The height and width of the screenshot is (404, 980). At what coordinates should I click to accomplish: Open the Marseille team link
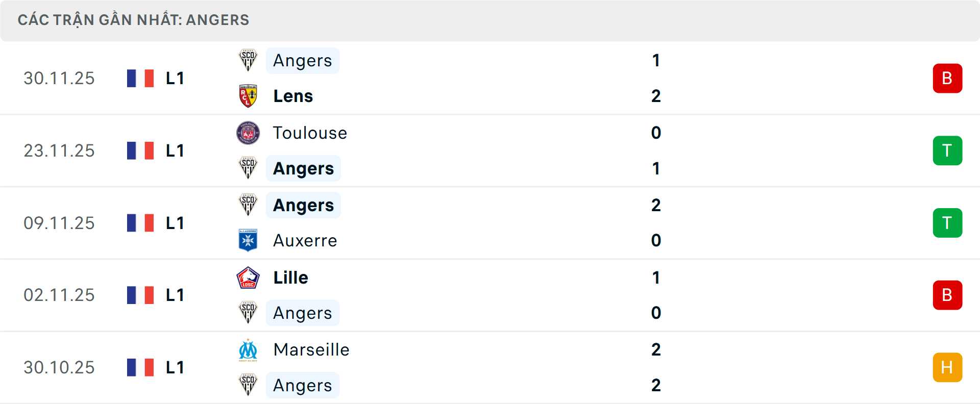(x=311, y=350)
